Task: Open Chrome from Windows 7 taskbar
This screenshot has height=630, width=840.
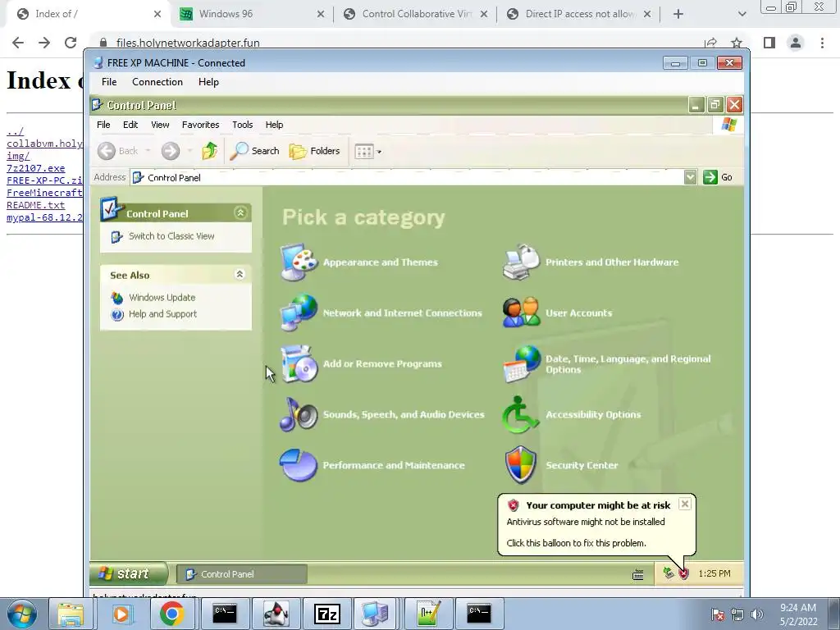Action: click(x=171, y=614)
